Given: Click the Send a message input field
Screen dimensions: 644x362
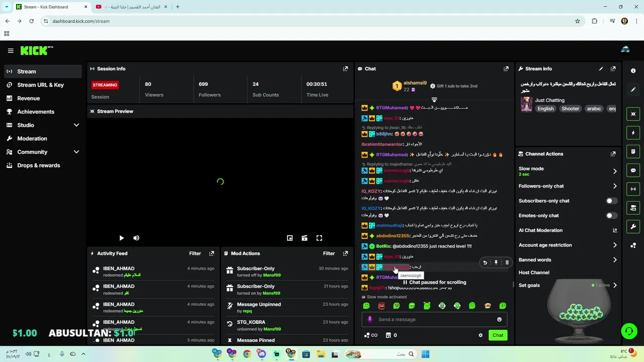Looking at the screenshot, I should [x=434, y=319].
